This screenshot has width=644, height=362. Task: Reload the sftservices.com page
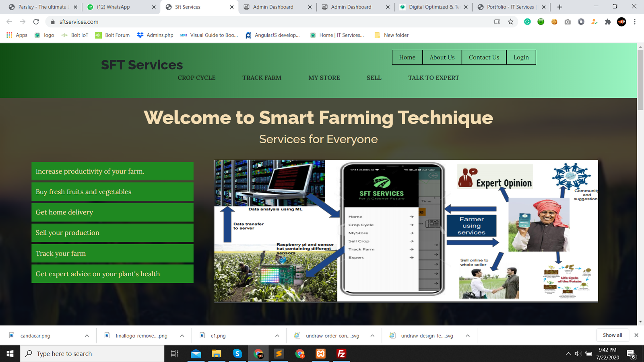click(x=36, y=22)
